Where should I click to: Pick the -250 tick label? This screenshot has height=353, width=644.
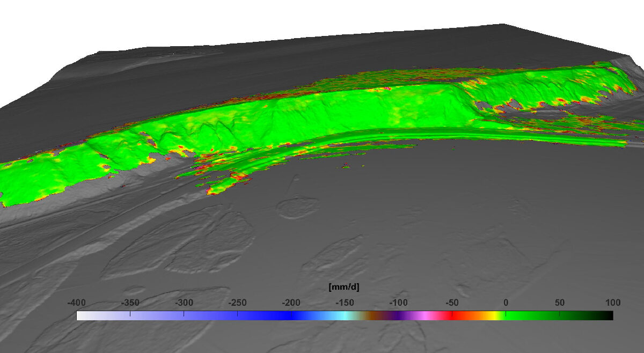point(237,303)
